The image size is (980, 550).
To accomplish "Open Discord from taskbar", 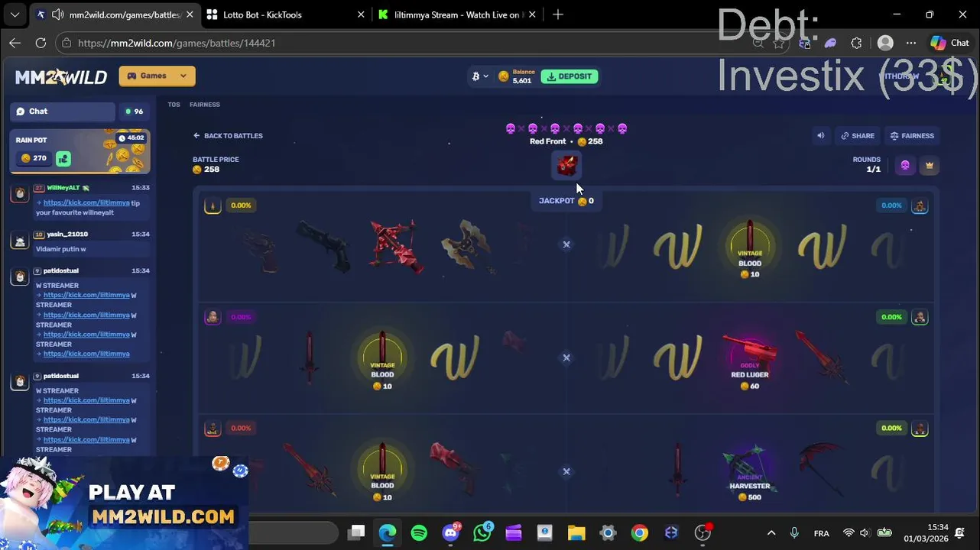I will coord(451,533).
